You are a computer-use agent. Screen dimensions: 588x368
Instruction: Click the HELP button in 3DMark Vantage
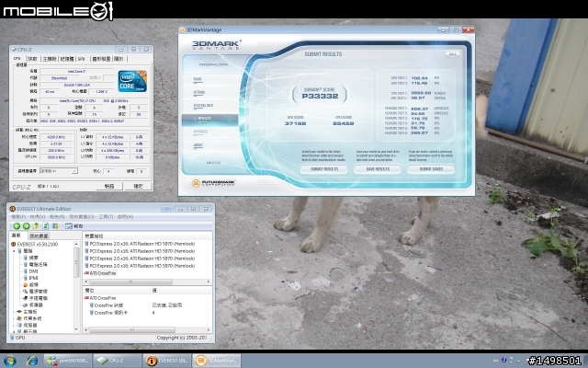(453, 54)
